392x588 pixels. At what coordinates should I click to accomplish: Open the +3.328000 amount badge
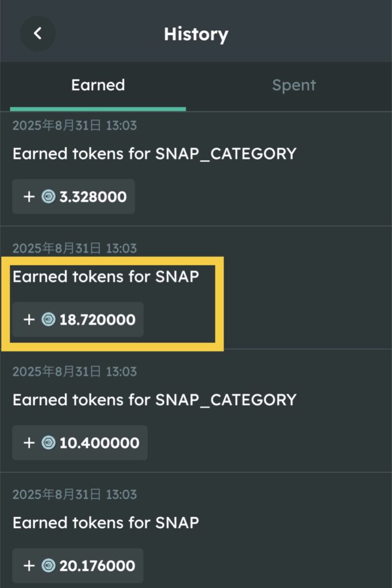pyautogui.click(x=74, y=197)
